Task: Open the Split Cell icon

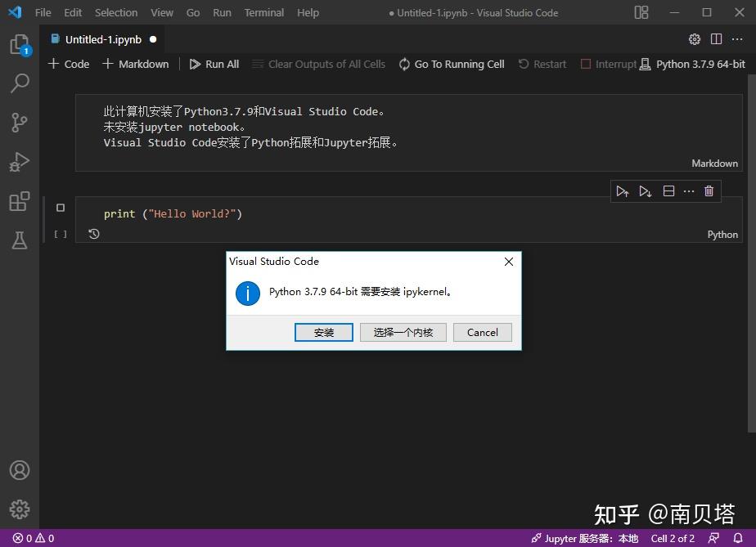Action: coord(668,191)
